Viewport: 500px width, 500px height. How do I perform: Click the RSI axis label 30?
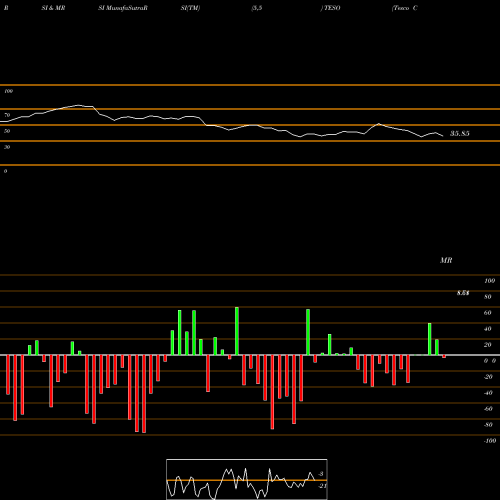click(7, 147)
